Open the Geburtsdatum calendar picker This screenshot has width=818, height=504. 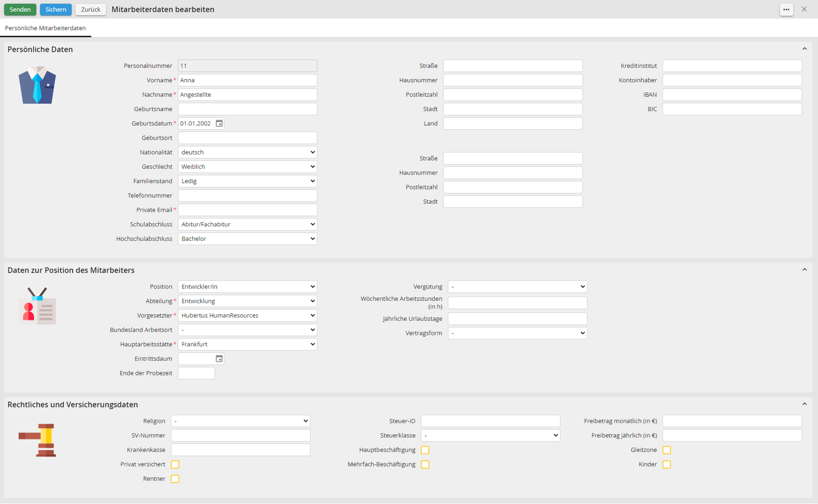click(219, 123)
